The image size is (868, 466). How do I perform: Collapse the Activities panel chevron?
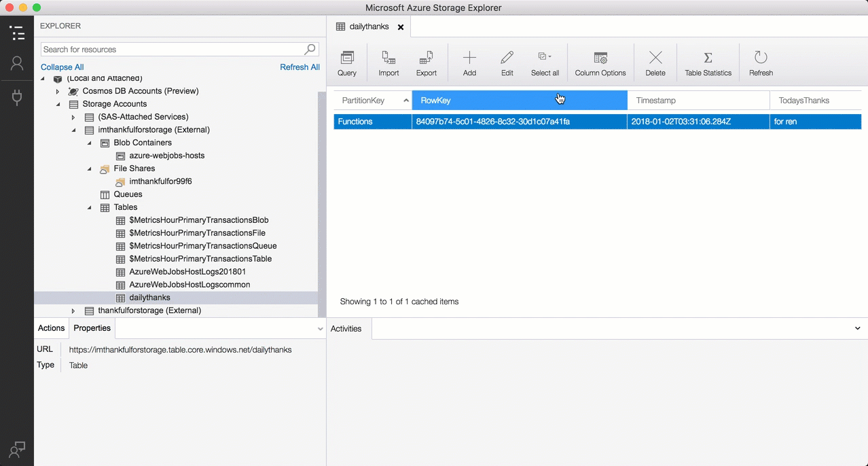coord(857,329)
